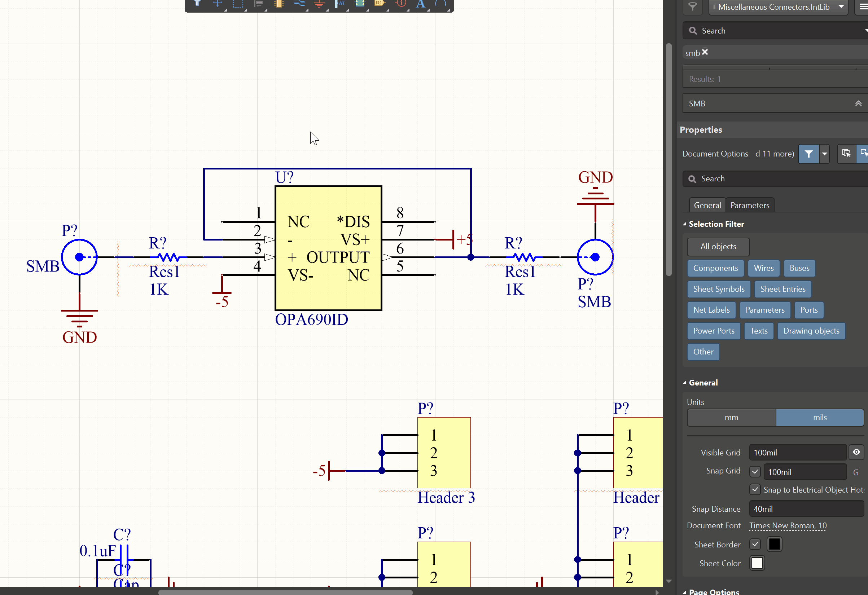Click the Place Sheet Symbol icon
868x595 pixels.
[x=360, y=4]
